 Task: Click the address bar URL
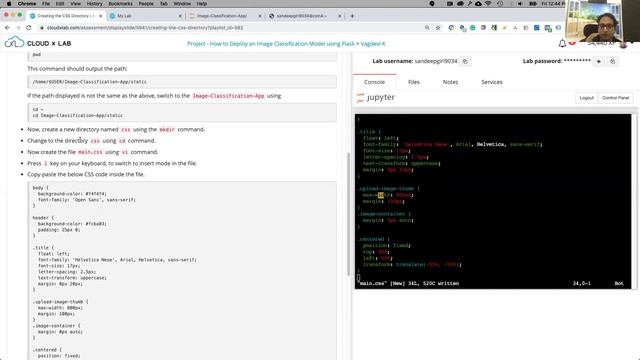145,28
